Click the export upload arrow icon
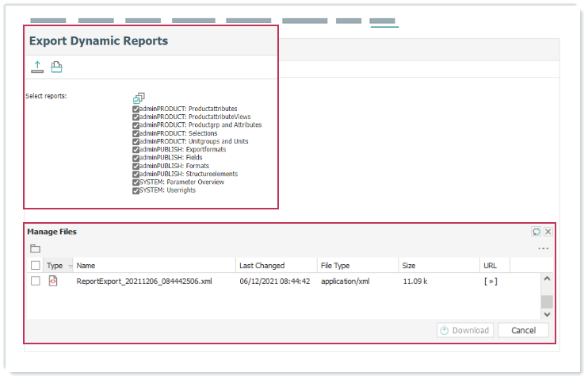 pos(36,67)
